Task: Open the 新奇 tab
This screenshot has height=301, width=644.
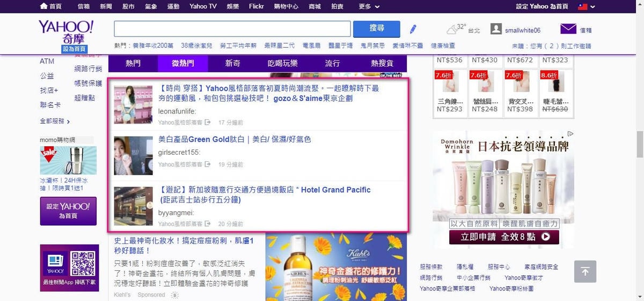Action: click(232, 63)
